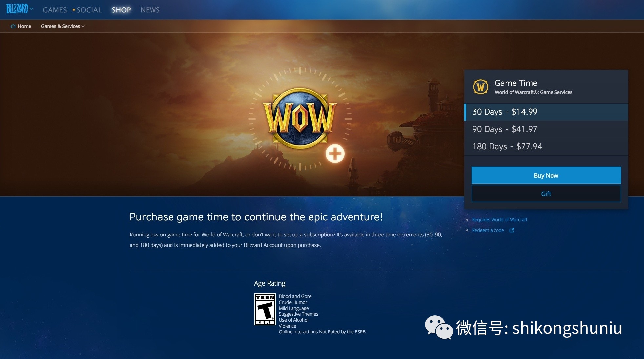Open the NEWS menu
The image size is (644, 359).
(x=150, y=10)
